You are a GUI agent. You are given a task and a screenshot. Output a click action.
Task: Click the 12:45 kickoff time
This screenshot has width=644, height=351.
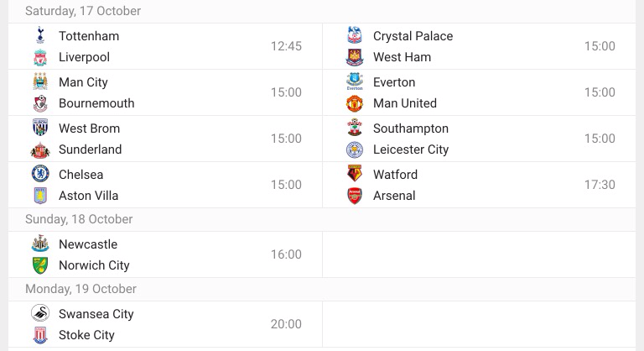286,46
